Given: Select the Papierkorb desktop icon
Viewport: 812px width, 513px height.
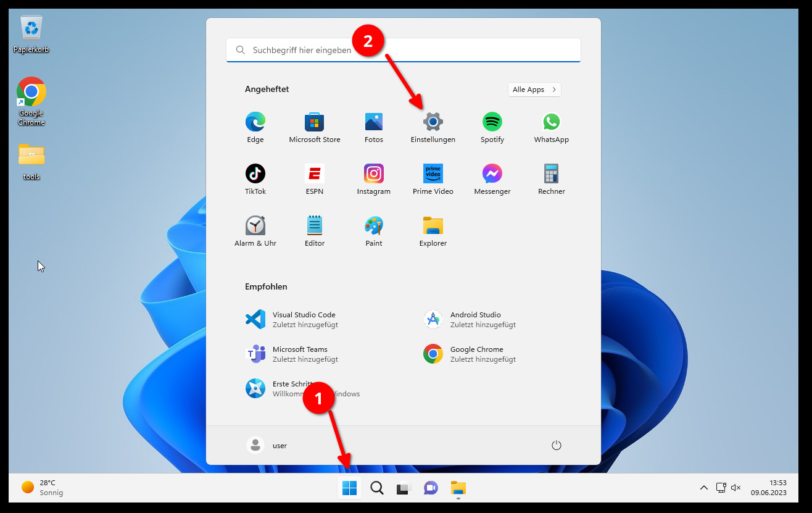Looking at the screenshot, I should (x=31, y=35).
